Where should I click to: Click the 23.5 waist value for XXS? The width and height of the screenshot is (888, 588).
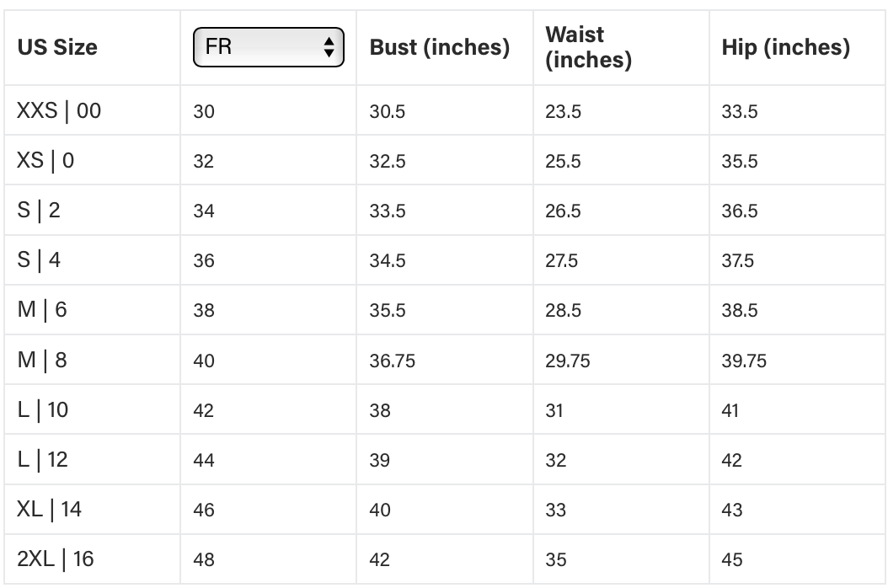pos(563,111)
